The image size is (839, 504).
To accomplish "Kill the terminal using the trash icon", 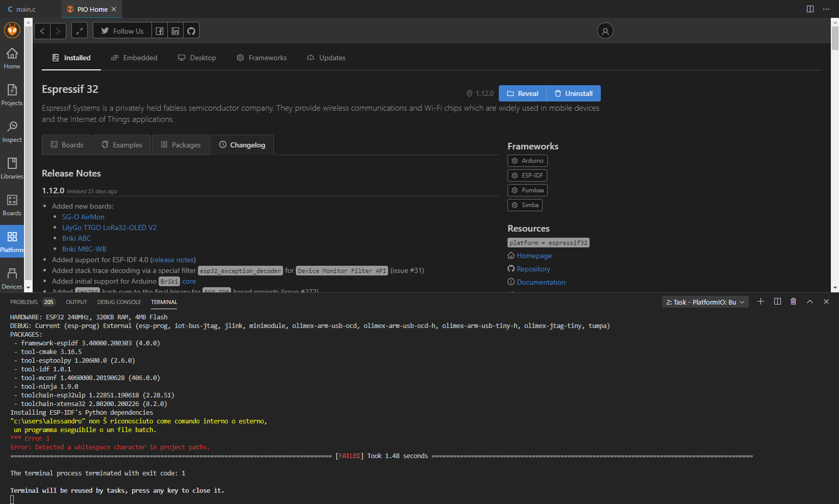I will pos(793,301).
